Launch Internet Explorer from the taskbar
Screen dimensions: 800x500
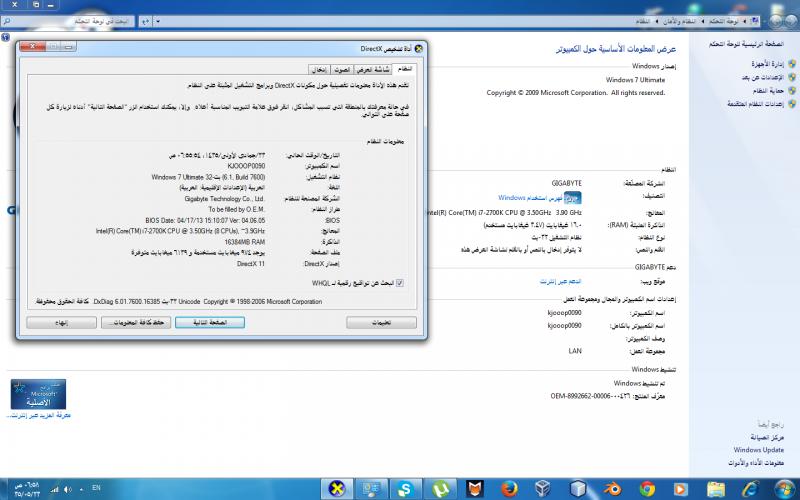(x=750, y=489)
